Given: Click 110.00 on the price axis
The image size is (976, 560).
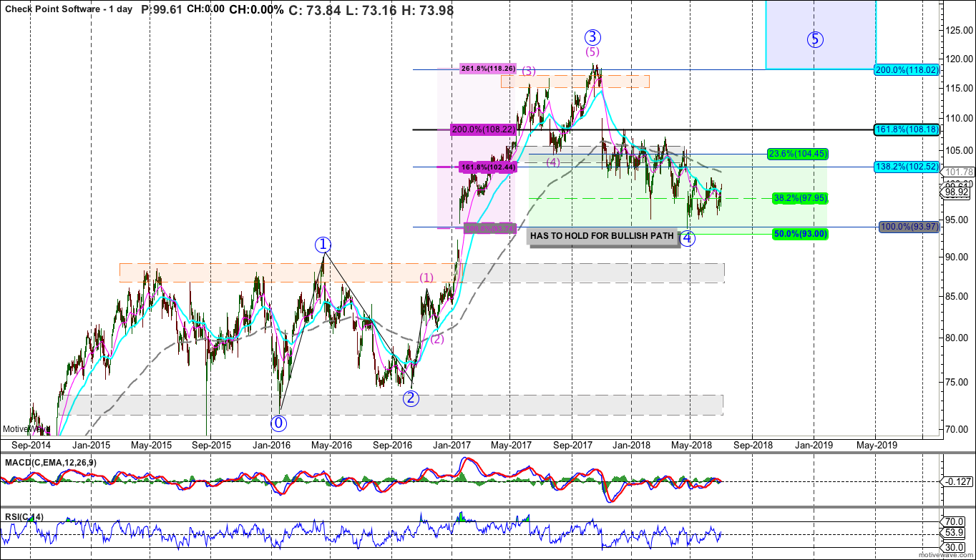Looking at the screenshot, I should pyautogui.click(x=959, y=119).
